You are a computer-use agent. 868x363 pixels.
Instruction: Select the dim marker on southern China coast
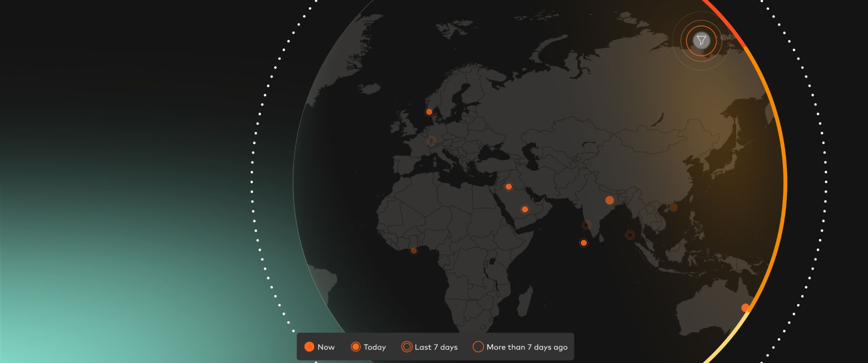(673, 207)
